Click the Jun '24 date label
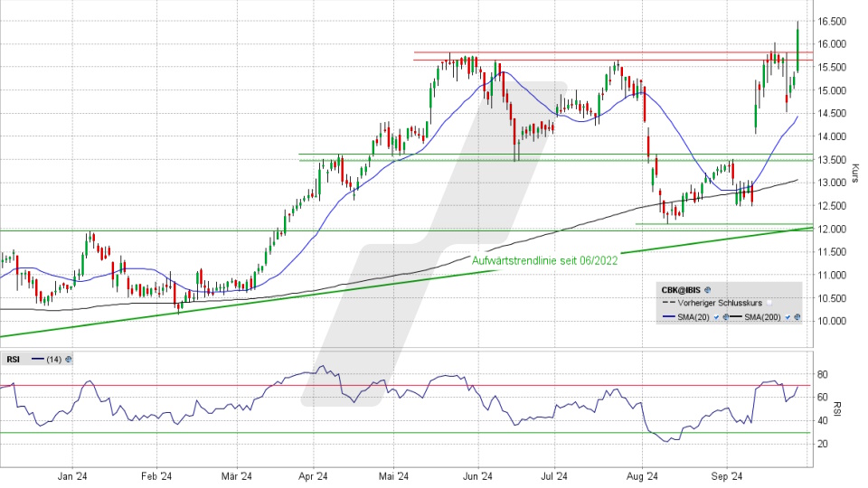Screen dimensions: 868x488 477,476
